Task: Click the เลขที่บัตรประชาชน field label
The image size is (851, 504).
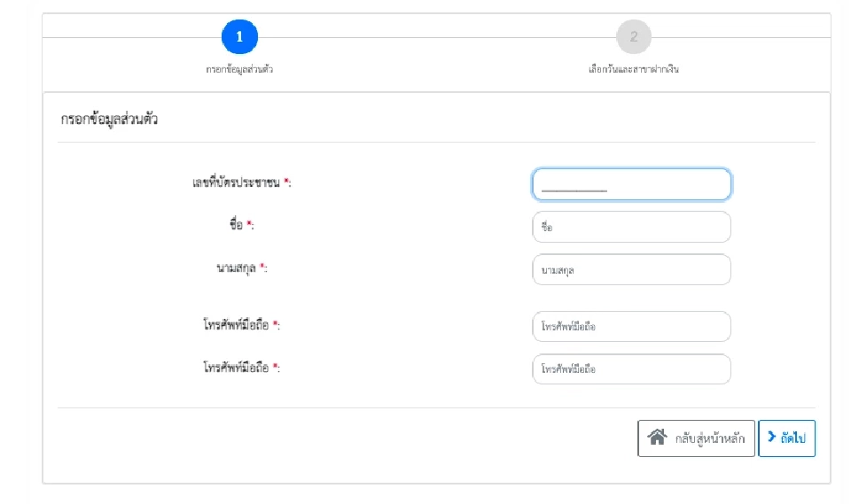Action: click(x=236, y=183)
